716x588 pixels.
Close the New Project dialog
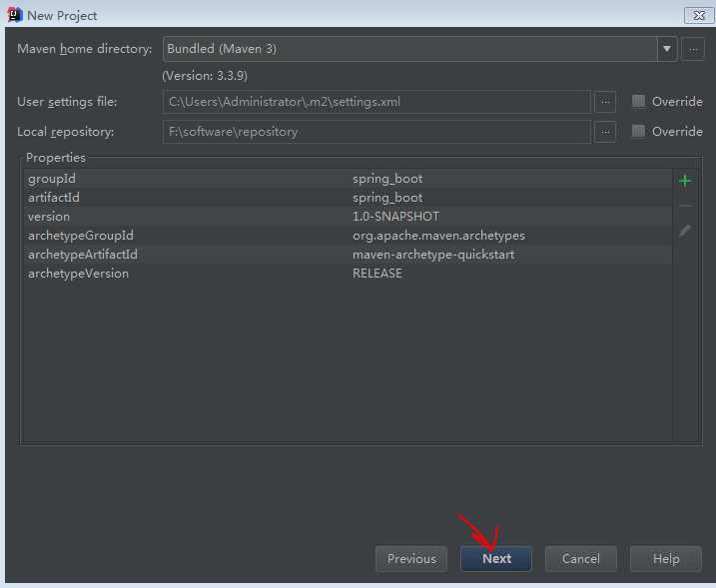coord(699,15)
